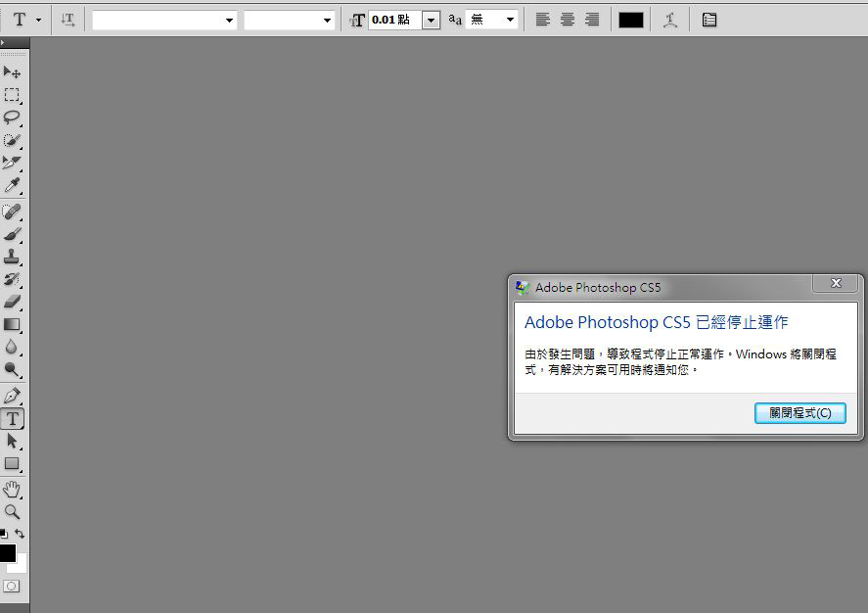
Task: Right align text
Action: click(592, 20)
